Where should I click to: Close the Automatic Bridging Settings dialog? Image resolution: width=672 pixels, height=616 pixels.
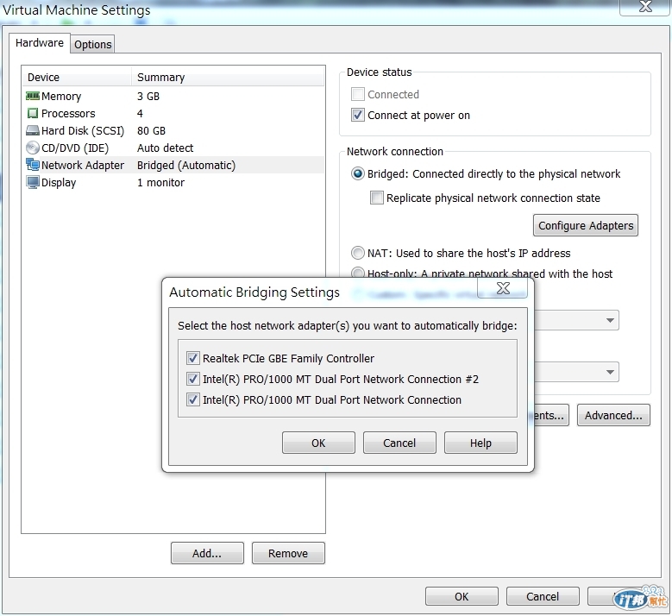click(x=503, y=288)
